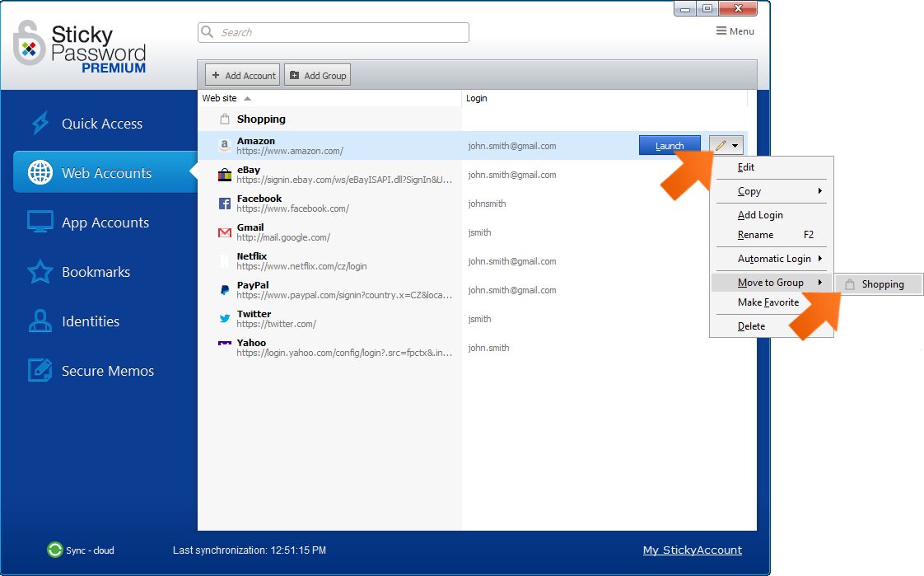
Task: Click the Shopping group bag icon
Action: coord(225,119)
